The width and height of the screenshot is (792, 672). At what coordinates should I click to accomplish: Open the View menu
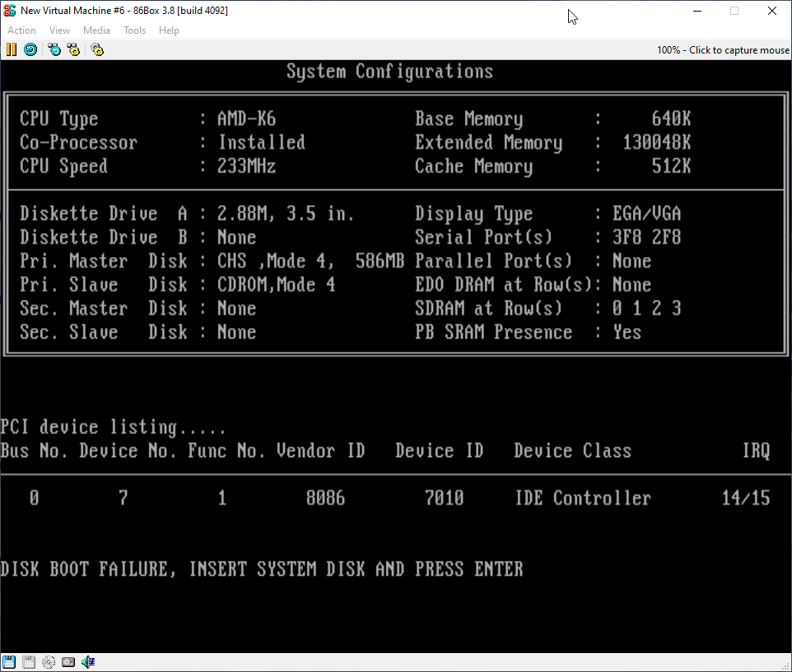coord(59,30)
